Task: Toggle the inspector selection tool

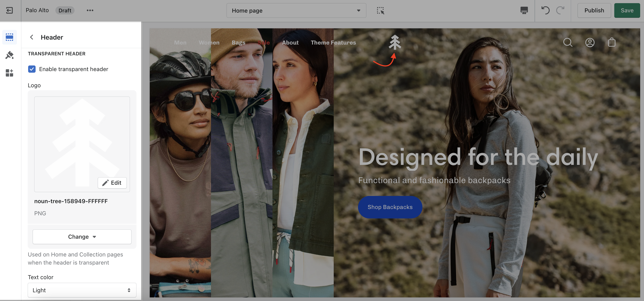Action: [x=380, y=10]
